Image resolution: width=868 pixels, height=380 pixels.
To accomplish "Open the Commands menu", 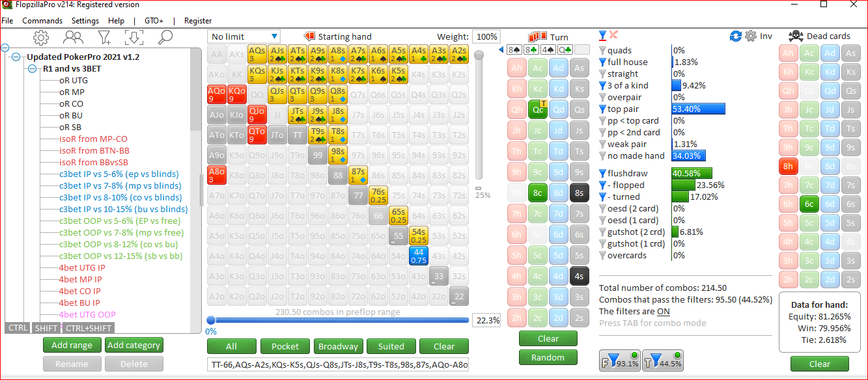I will pos(42,21).
